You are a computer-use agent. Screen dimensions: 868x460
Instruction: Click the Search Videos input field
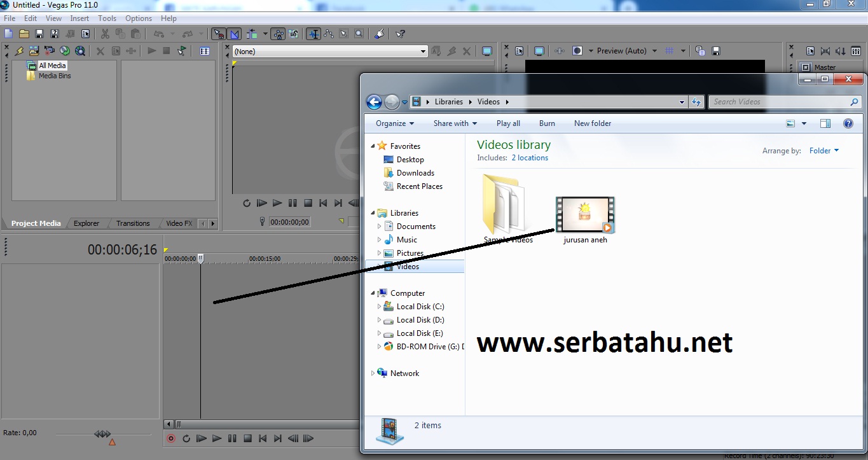click(x=785, y=102)
